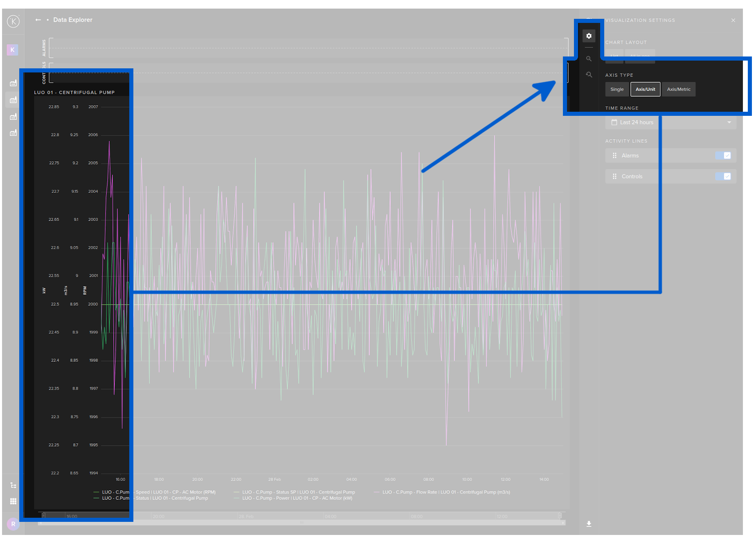This screenshot has height=537, width=756.
Task: Click the reset zoom icon
Action: pyautogui.click(x=589, y=75)
